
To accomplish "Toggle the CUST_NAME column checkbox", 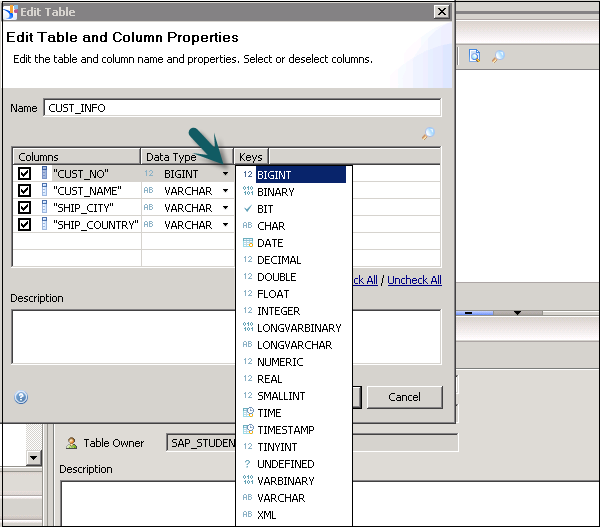I will (25, 191).
